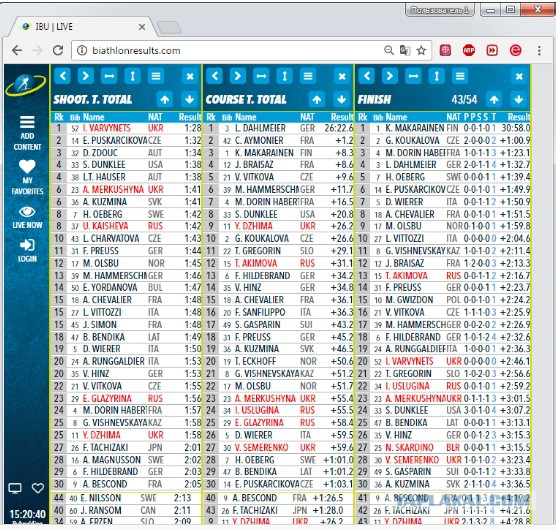Viewport: 556px width, 530px height.
Task: Move Shoot. T. Total panel left
Action: coord(63,76)
